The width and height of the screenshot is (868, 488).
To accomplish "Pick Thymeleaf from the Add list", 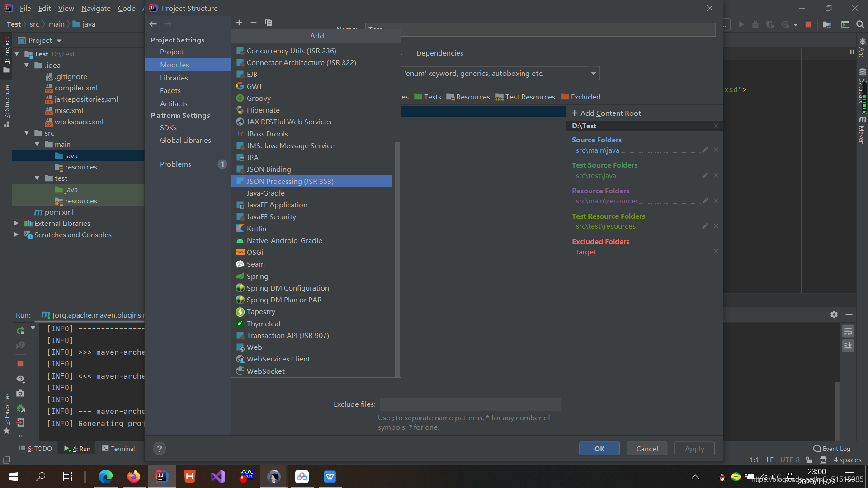I will tap(312, 324).
